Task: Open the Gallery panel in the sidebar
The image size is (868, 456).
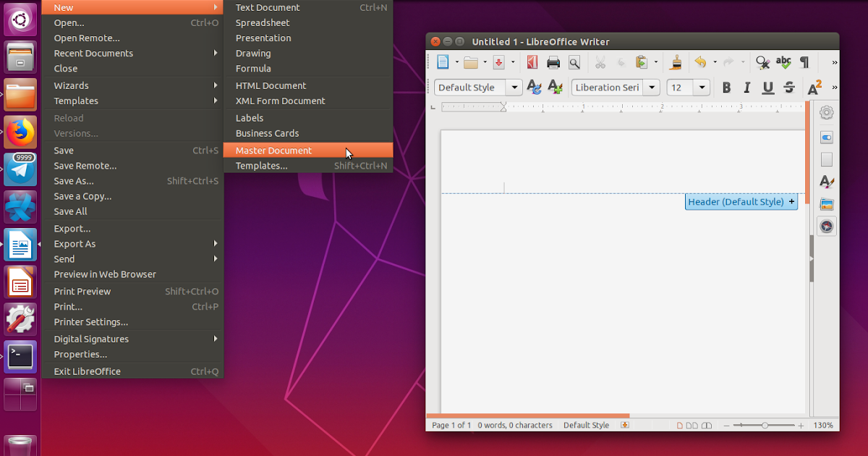Action: coord(826,204)
